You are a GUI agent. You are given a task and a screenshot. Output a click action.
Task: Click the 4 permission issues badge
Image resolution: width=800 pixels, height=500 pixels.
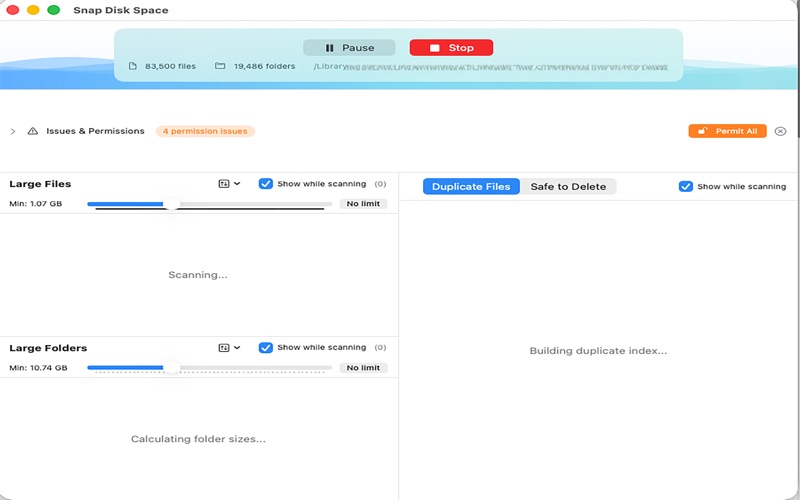(205, 131)
